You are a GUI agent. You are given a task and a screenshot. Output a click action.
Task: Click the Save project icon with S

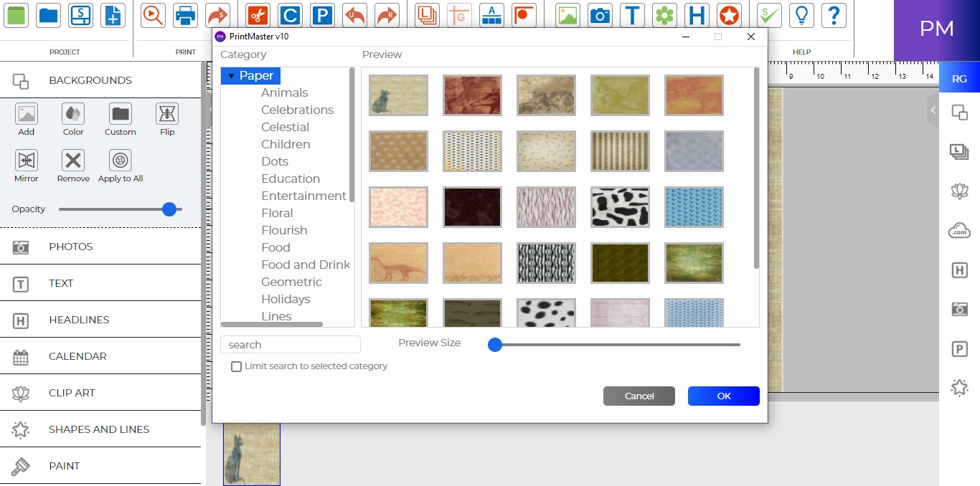pos(80,15)
